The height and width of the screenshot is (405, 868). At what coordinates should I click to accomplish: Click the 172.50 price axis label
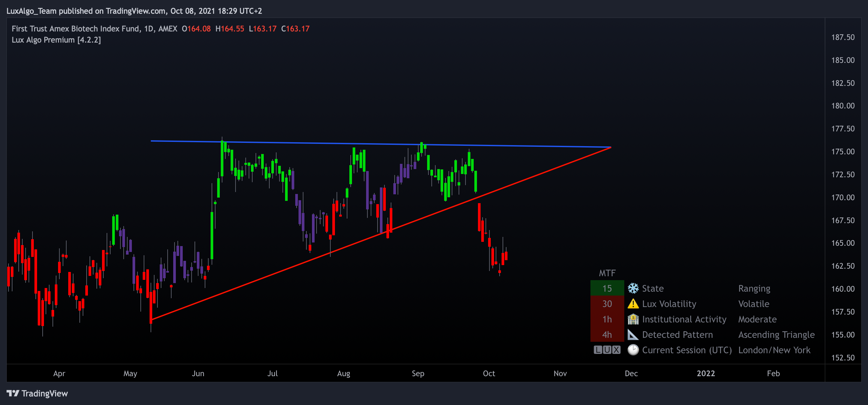coord(843,174)
